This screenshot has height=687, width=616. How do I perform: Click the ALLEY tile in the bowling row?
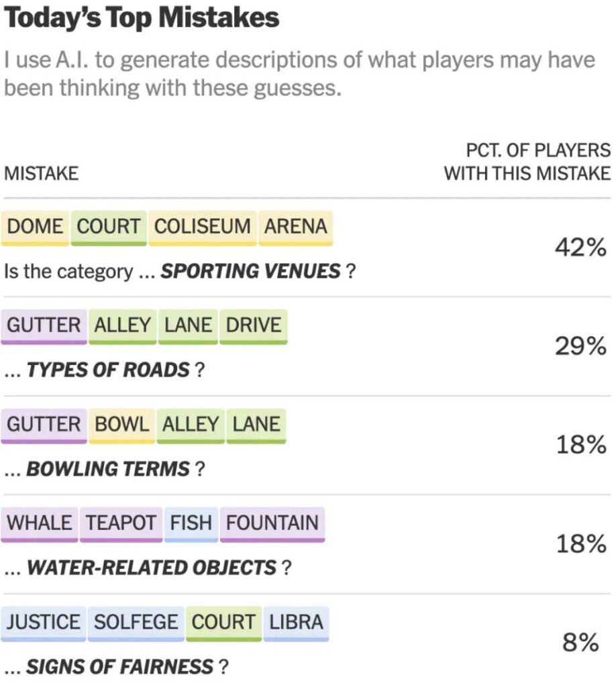pos(191,425)
